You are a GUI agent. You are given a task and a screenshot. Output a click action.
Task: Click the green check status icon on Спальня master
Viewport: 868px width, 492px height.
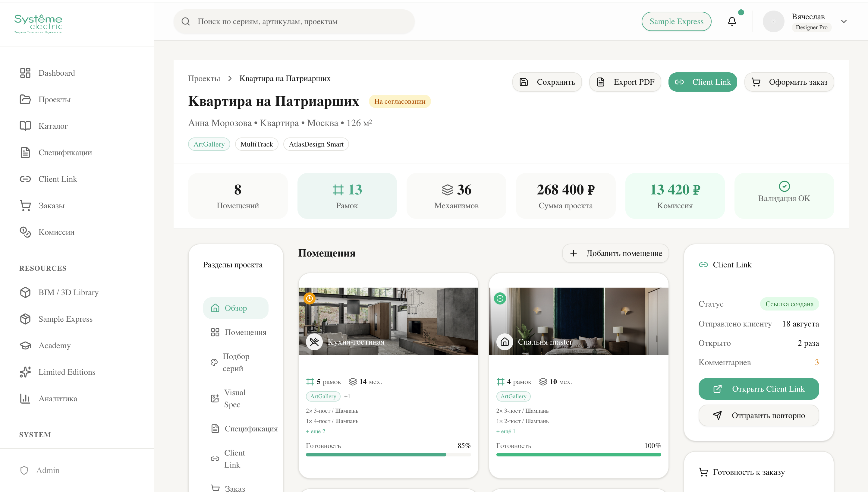click(499, 299)
